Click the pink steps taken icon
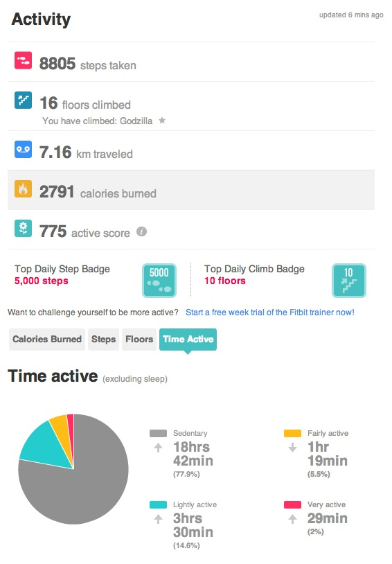The height and width of the screenshot is (564, 392). 23,60
